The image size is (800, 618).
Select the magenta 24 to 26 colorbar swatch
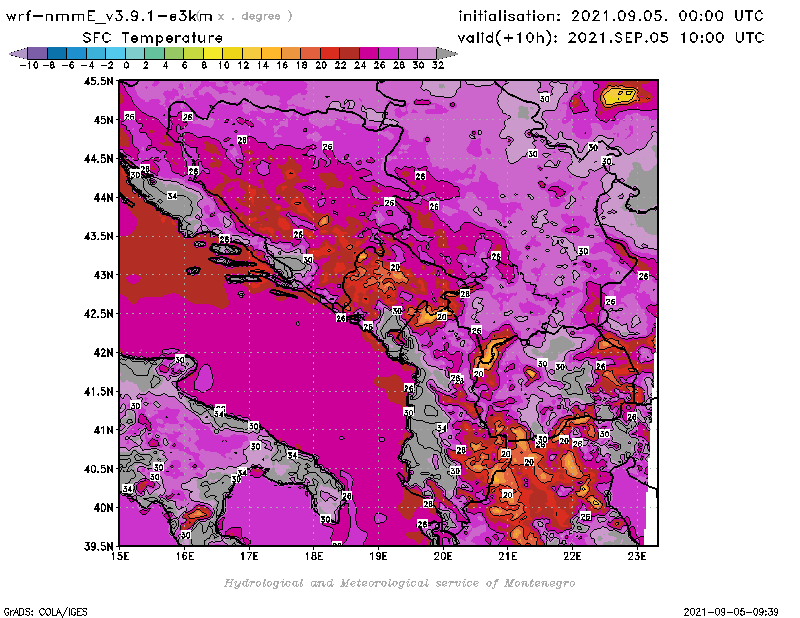pyautogui.click(x=369, y=53)
